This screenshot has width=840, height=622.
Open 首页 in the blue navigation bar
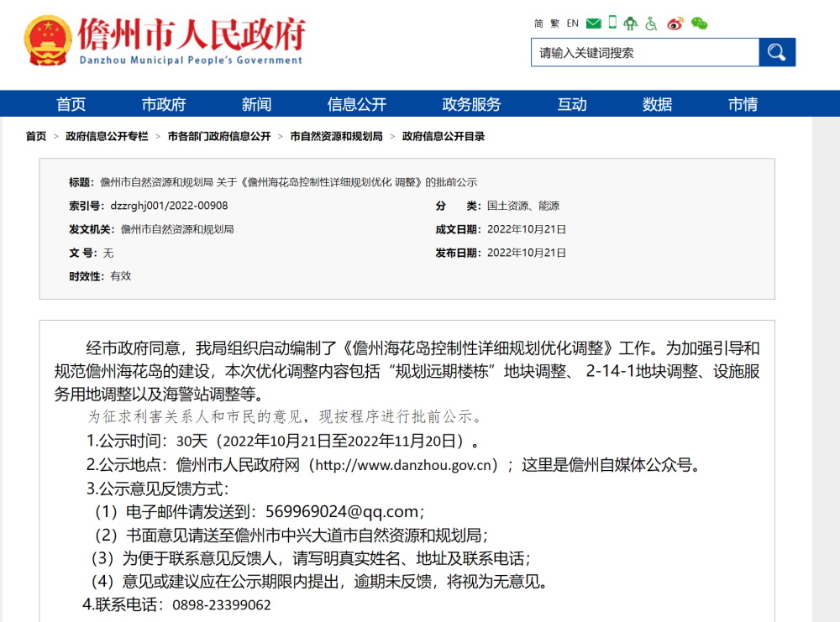[x=71, y=104]
